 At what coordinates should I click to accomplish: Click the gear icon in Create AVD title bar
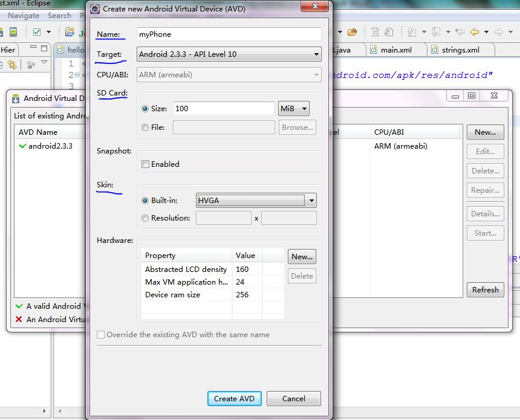(x=95, y=9)
